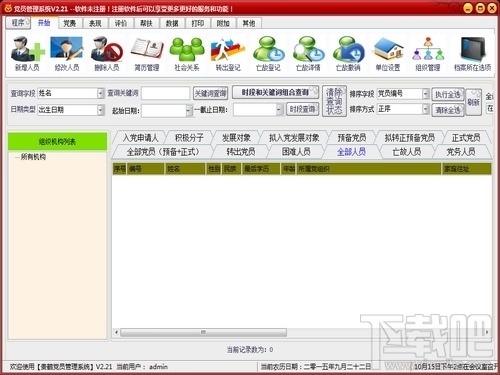The image size is (500, 375).
Task: Click the 删除人员 delete person icon
Action: tap(107, 53)
